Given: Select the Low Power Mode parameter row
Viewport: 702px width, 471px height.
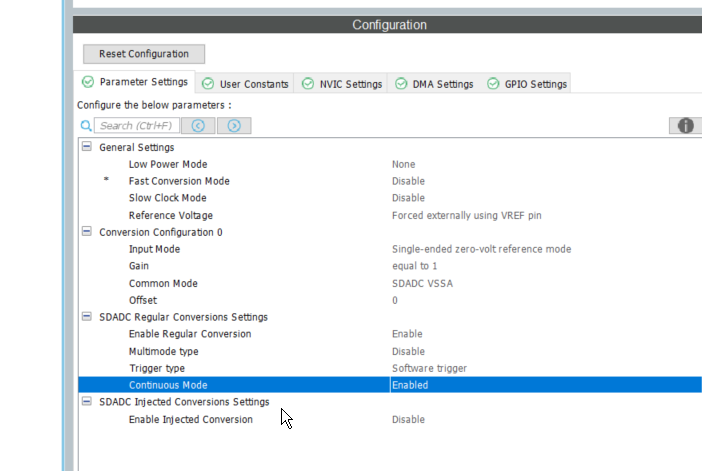Looking at the screenshot, I should click(x=168, y=164).
